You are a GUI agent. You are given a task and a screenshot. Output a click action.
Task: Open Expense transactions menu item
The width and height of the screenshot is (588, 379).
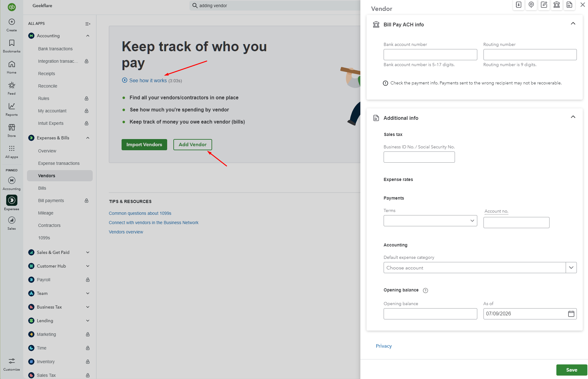click(60, 163)
